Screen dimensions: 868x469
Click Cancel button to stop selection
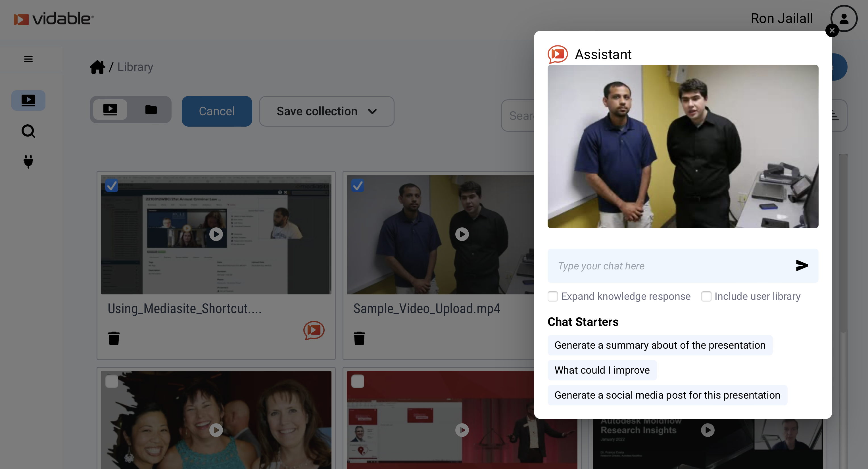pos(216,112)
